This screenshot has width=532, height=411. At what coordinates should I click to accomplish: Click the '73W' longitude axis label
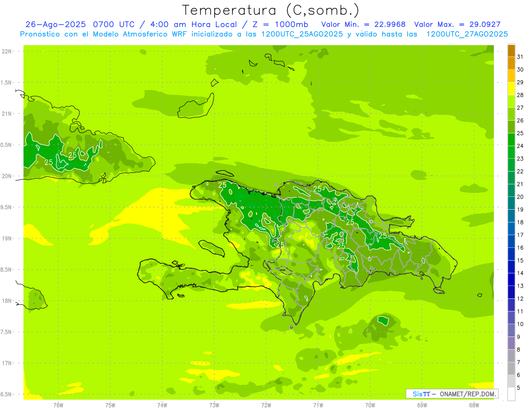214,405
